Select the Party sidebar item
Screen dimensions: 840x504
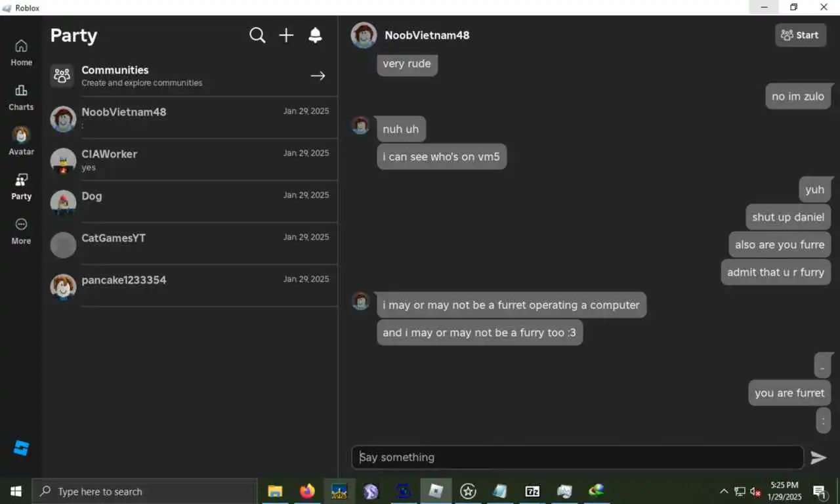click(x=21, y=186)
